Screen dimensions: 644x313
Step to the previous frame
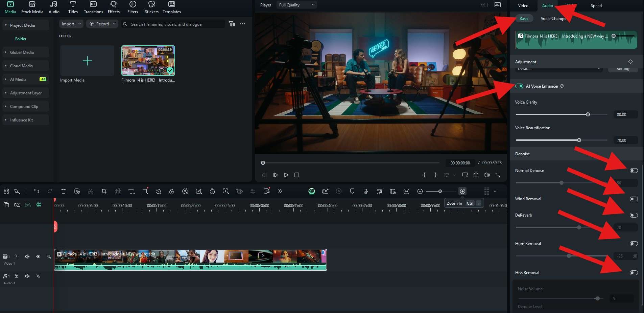tap(264, 175)
